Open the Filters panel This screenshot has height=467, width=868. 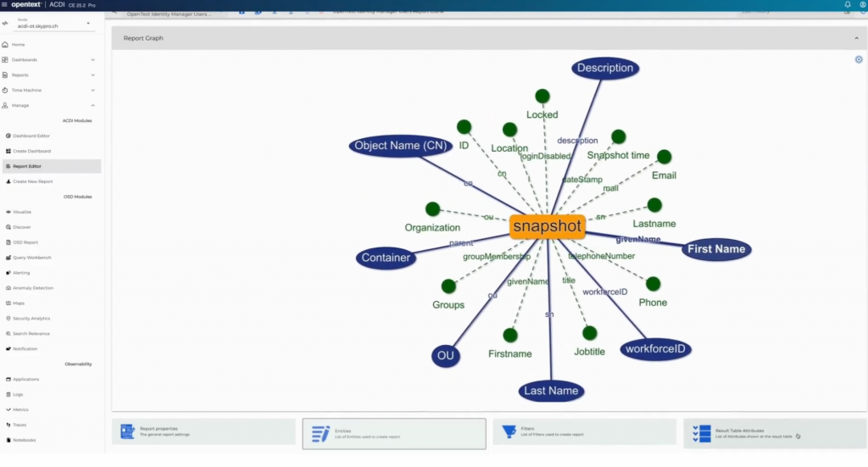click(x=585, y=431)
